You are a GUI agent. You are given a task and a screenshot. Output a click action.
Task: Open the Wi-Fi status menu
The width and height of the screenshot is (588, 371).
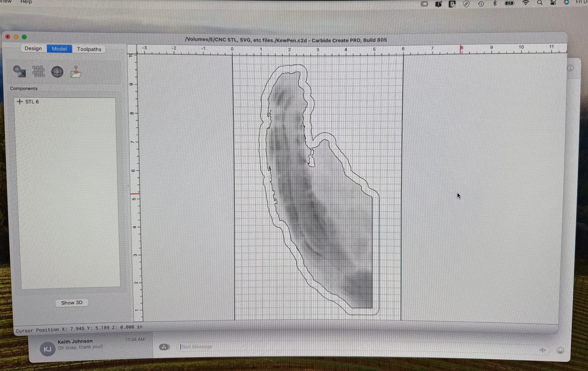(x=526, y=3)
